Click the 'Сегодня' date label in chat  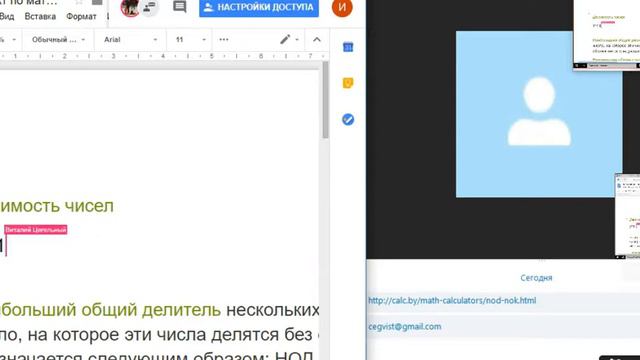coord(536,278)
